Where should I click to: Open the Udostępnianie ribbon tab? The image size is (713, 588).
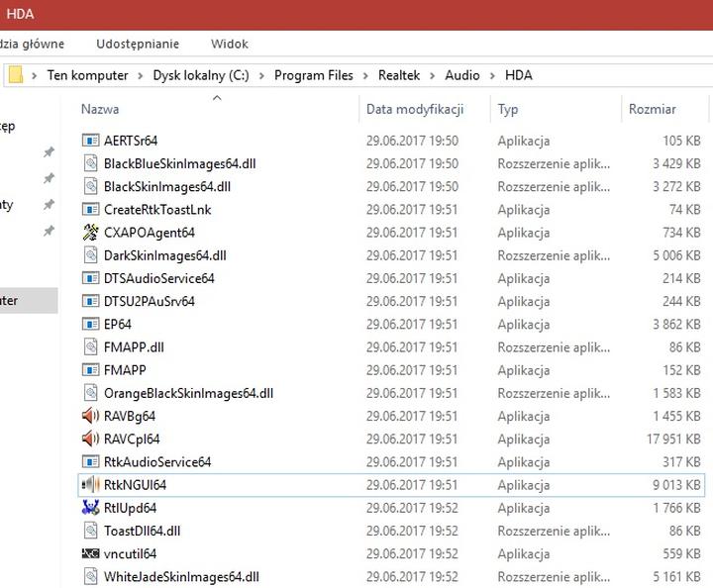(138, 44)
